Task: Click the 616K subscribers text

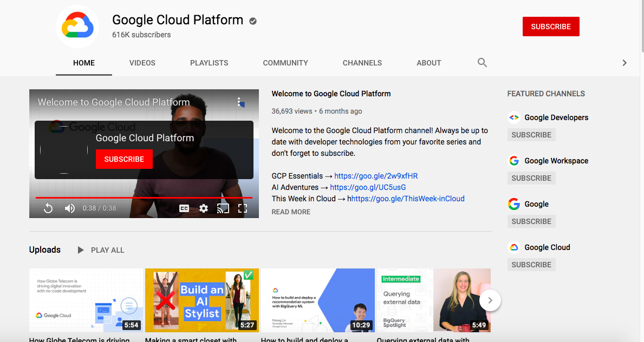Action: point(141,35)
